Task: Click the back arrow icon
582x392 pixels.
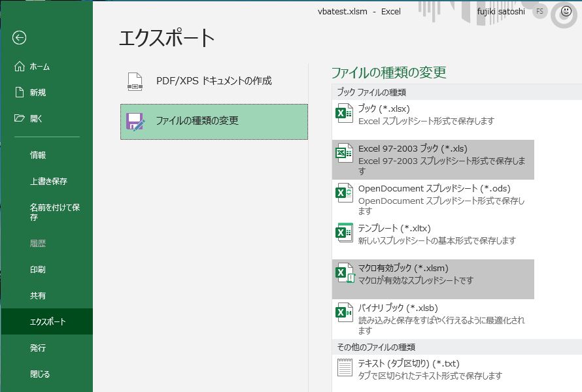Action: point(19,37)
